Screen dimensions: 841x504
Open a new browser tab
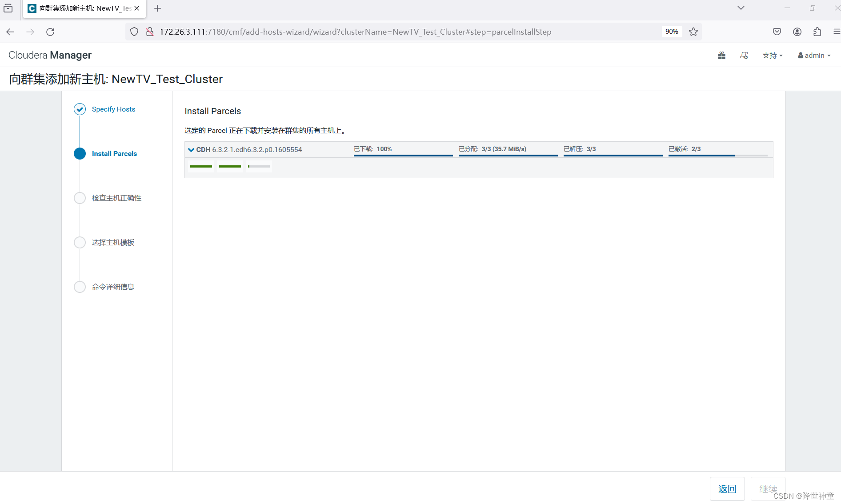pos(157,8)
